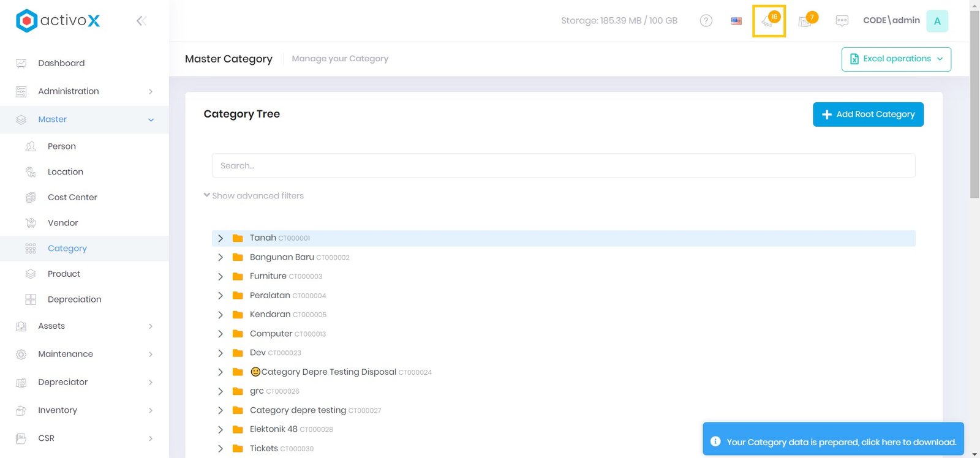
Task: Click the documents icon with badge 7
Action: [805, 21]
